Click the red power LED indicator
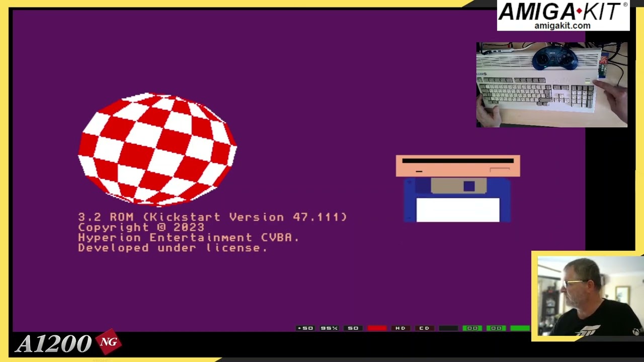Screen dimensions: 644x362 [377, 328]
